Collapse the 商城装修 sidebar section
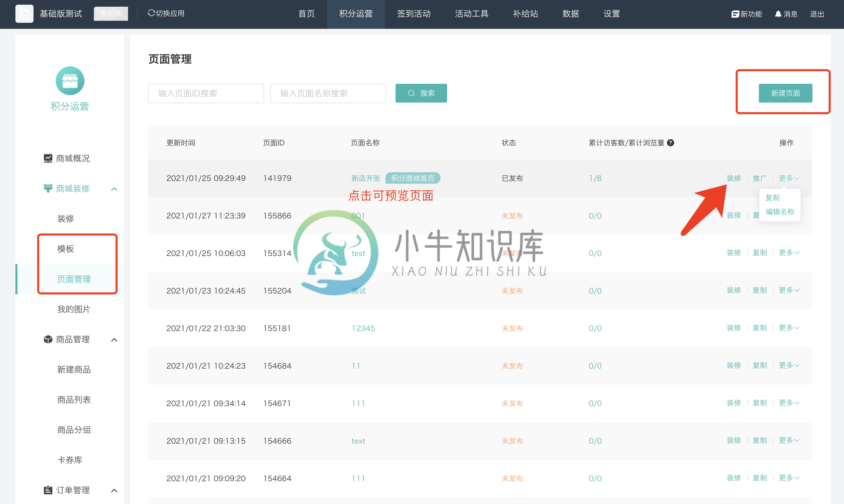This screenshot has height=504, width=844. point(114,189)
